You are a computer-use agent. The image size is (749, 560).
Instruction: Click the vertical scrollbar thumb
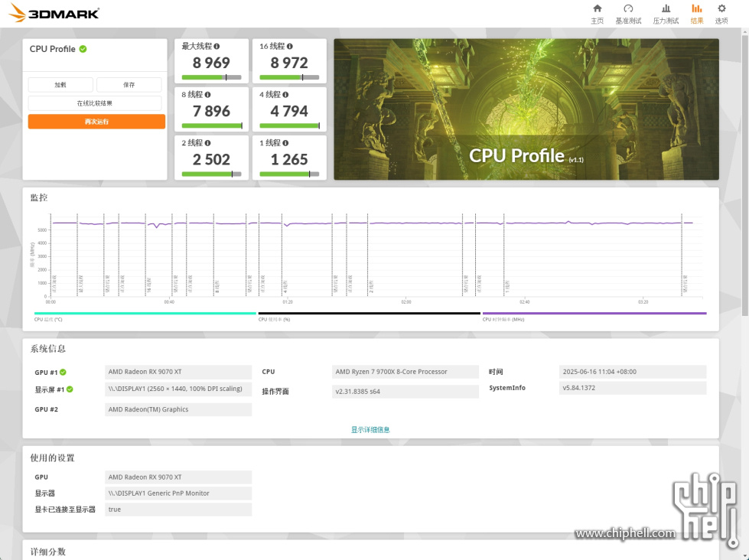point(744,174)
